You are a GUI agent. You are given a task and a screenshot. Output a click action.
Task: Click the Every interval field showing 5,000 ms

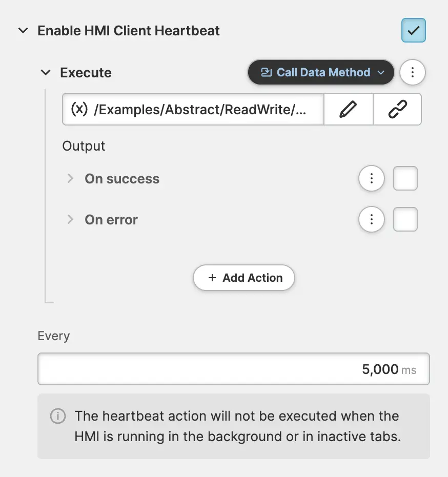[x=233, y=369]
